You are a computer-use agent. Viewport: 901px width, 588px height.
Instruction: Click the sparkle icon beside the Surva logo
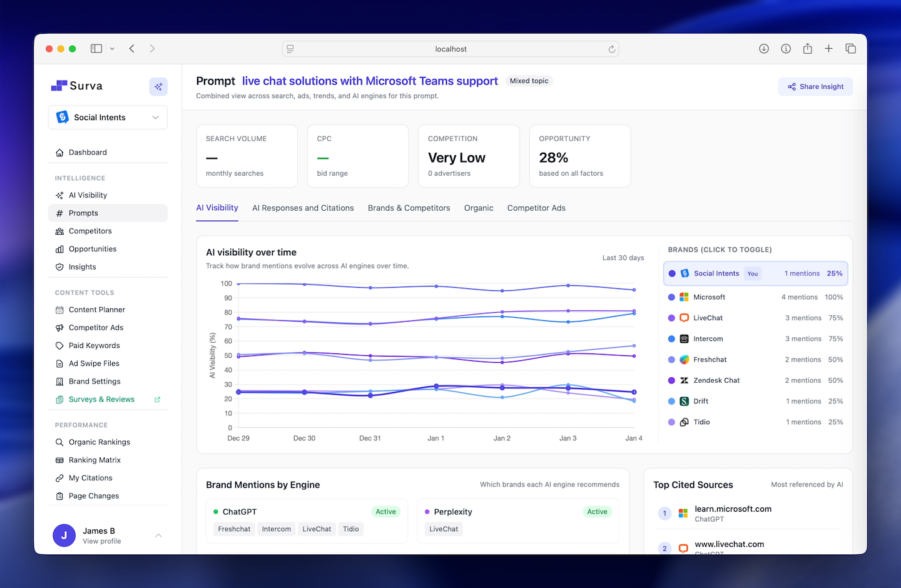[158, 86]
